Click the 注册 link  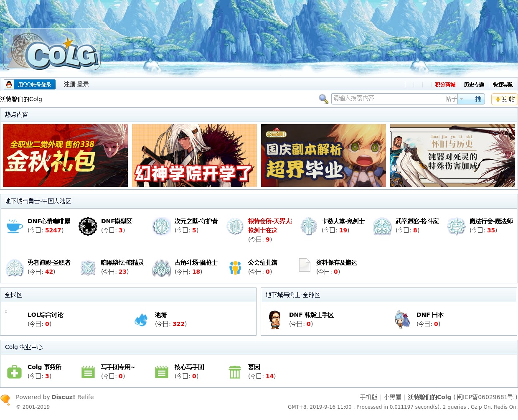(70, 84)
